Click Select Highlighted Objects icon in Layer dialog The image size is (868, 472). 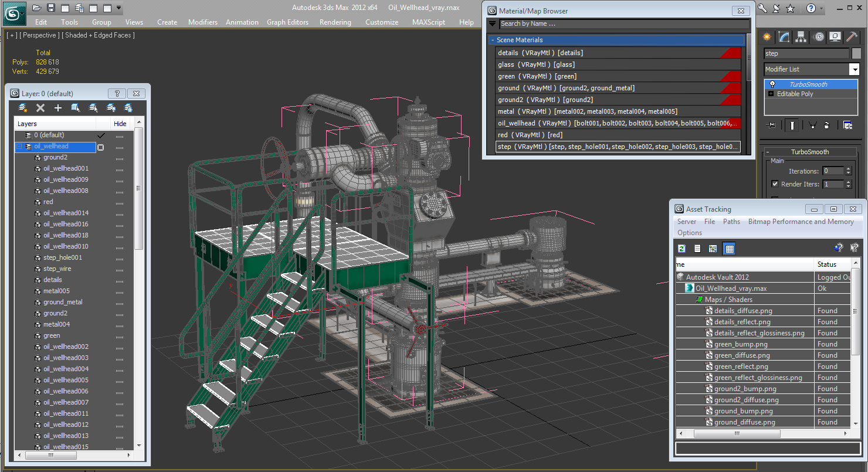pyautogui.click(x=76, y=108)
